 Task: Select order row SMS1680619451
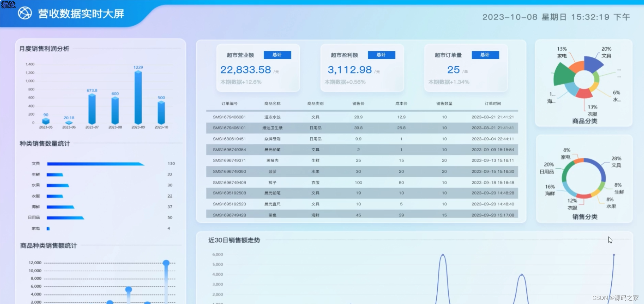(x=362, y=139)
